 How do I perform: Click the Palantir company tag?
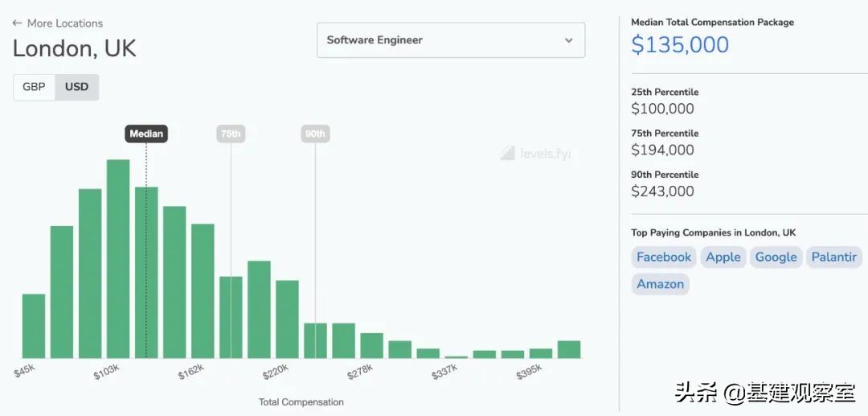click(x=833, y=257)
